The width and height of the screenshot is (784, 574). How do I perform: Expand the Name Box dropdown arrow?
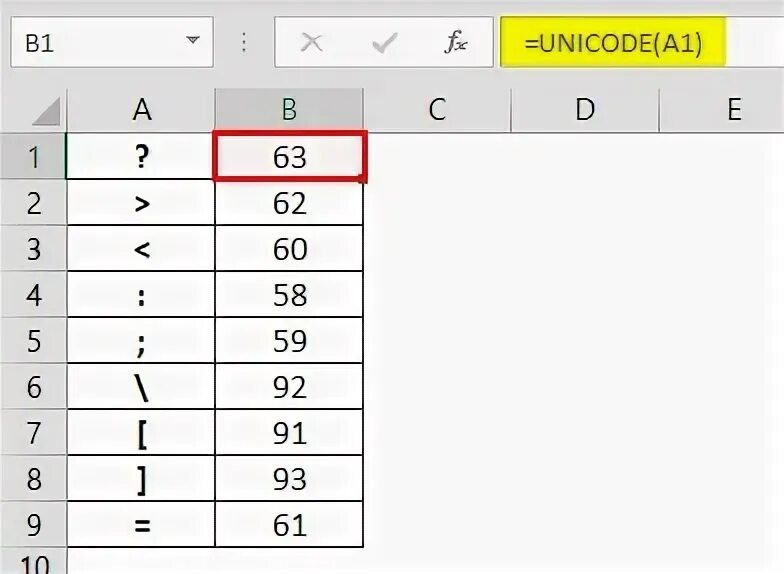[x=193, y=40]
